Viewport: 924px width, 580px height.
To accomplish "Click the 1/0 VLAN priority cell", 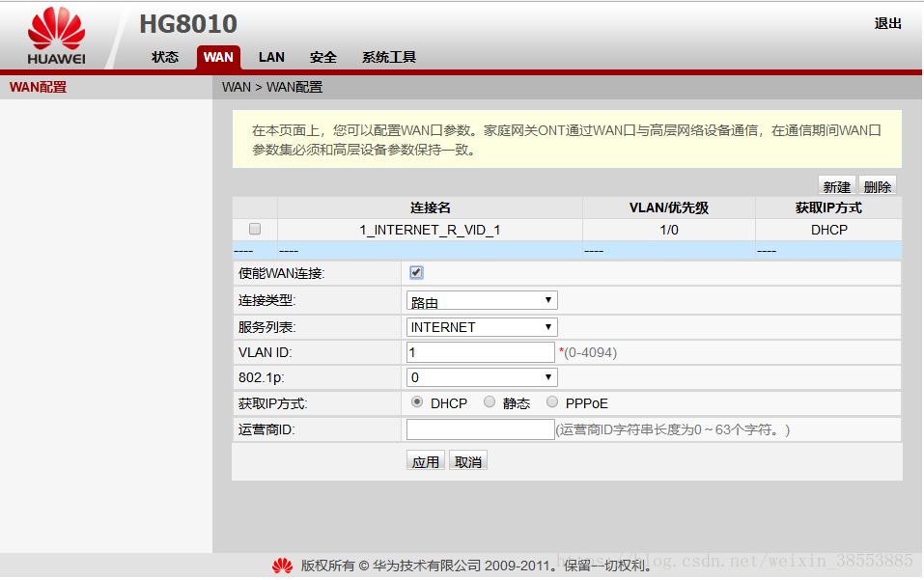I will tap(669, 230).
